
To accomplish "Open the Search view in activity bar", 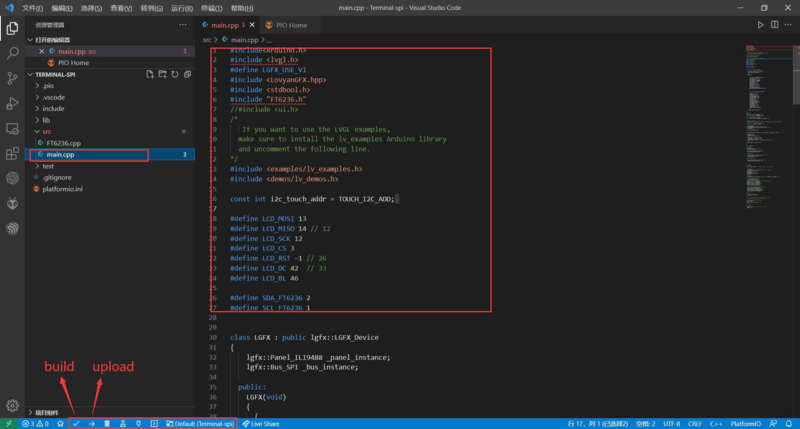I will click(13, 52).
